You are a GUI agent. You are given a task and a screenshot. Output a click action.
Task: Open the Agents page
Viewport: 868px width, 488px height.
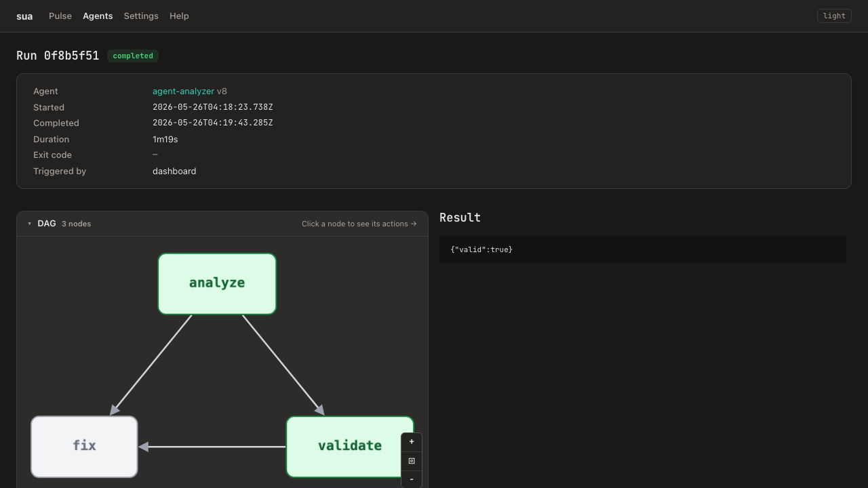pos(98,16)
